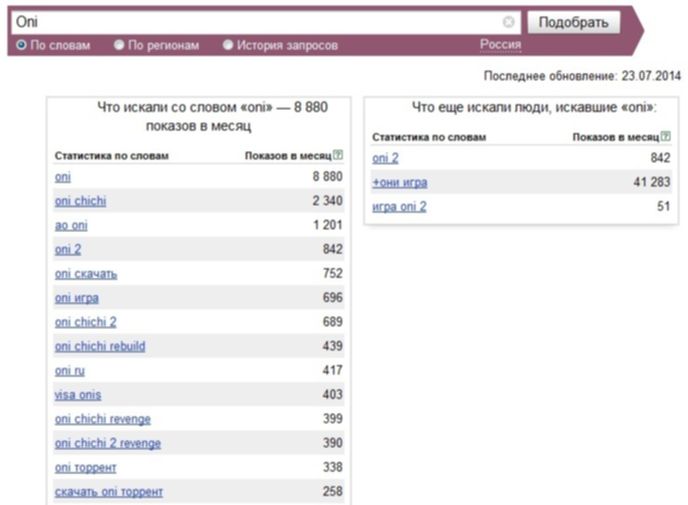Click left 'Показов в месяц' column header
The width and height of the screenshot is (688, 505).
[x=288, y=156]
